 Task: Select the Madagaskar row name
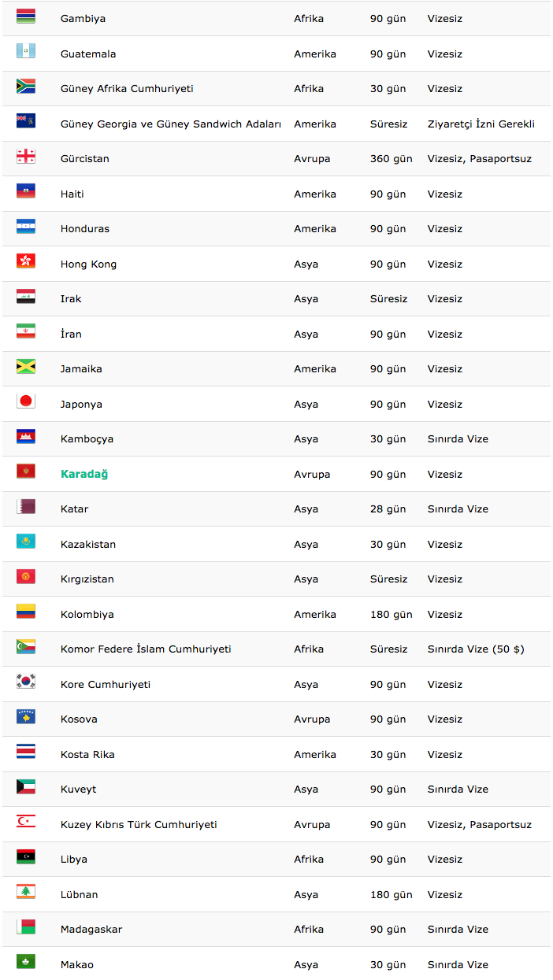click(91, 930)
